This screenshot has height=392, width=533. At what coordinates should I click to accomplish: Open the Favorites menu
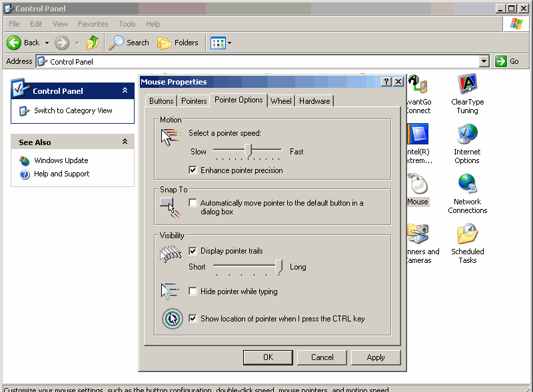click(93, 24)
